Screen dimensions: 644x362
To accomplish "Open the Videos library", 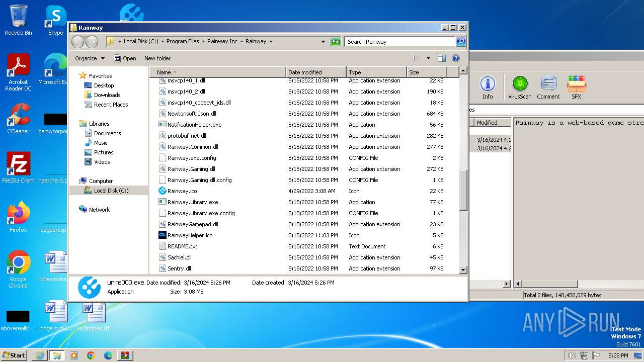I will point(102,162).
